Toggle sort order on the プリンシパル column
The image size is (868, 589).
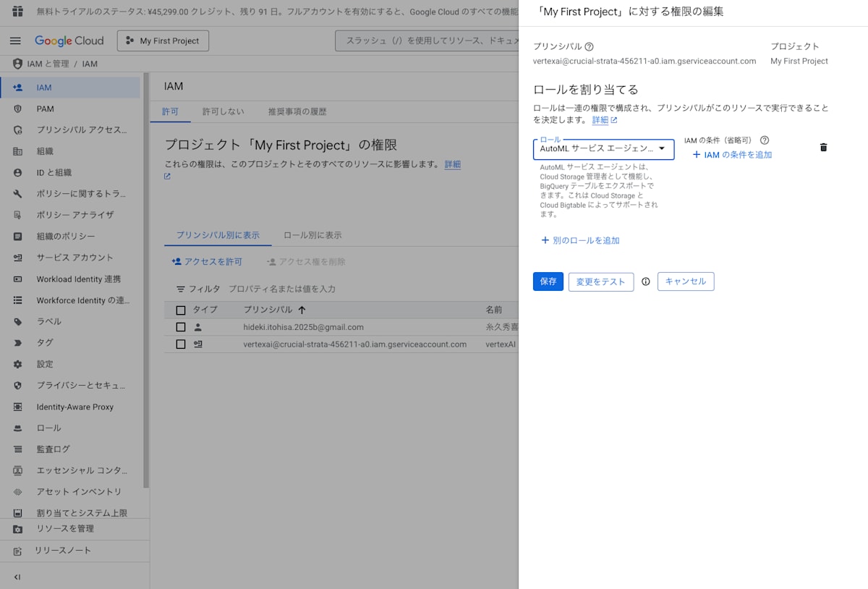pyautogui.click(x=301, y=310)
